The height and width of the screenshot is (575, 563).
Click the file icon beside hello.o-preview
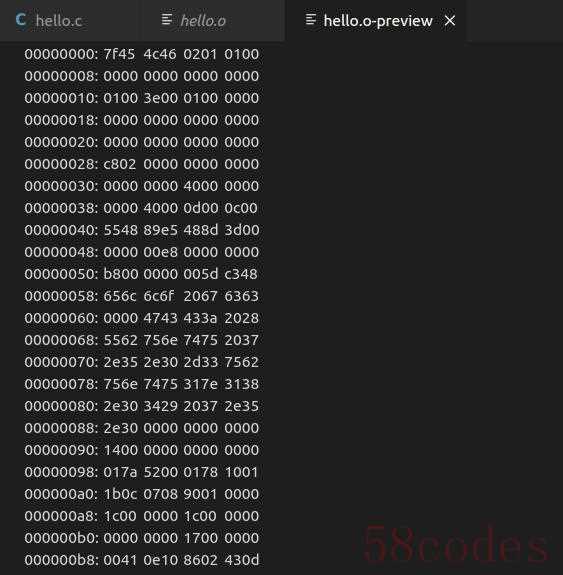pos(311,19)
